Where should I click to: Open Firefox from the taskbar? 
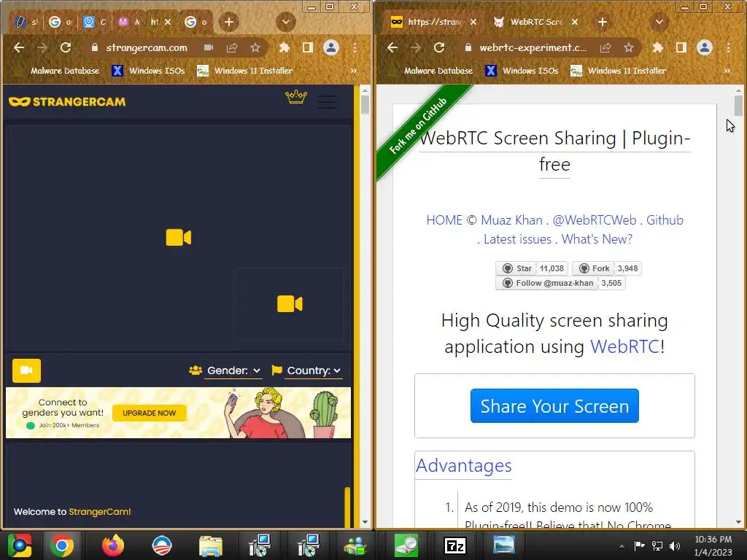point(113,545)
